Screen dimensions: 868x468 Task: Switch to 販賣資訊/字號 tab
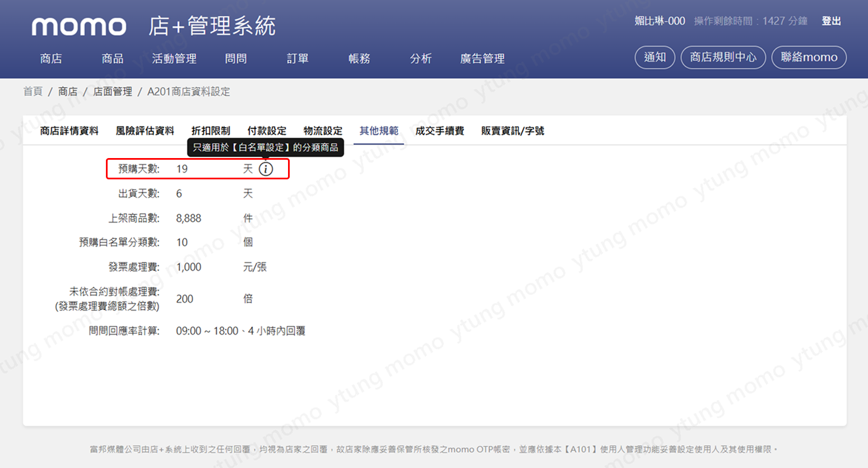click(x=513, y=131)
